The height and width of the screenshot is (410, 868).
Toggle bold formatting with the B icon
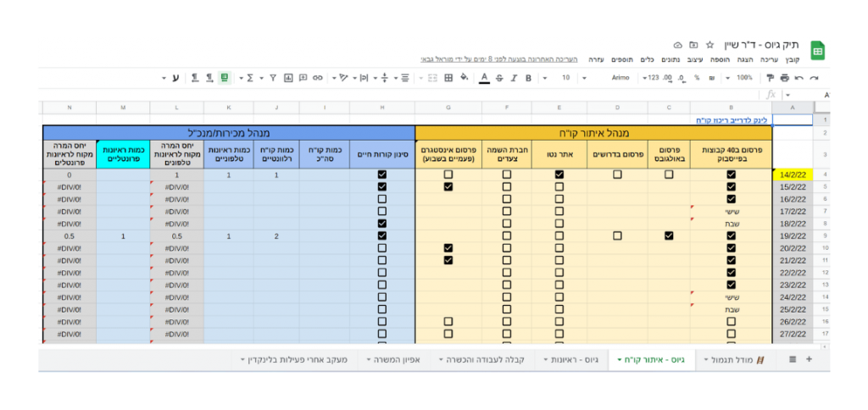click(x=528, y=78)
